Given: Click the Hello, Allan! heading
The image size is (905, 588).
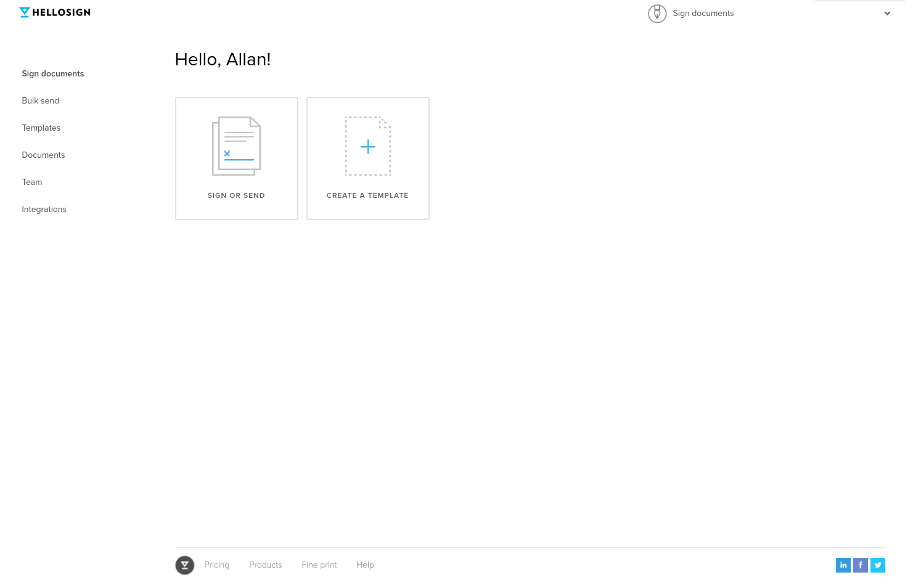Looking at the screenshot, I should tap(223, 59).
